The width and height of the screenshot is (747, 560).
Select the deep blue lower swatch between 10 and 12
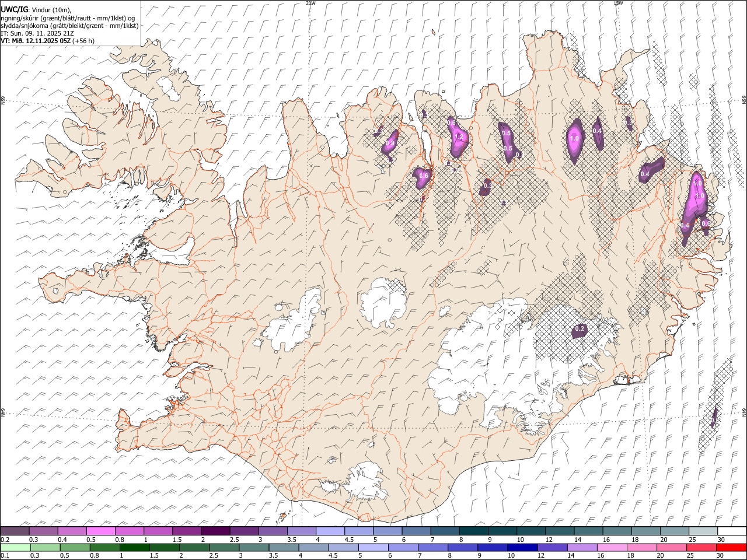pyautogui.click(x=522, y=547)
